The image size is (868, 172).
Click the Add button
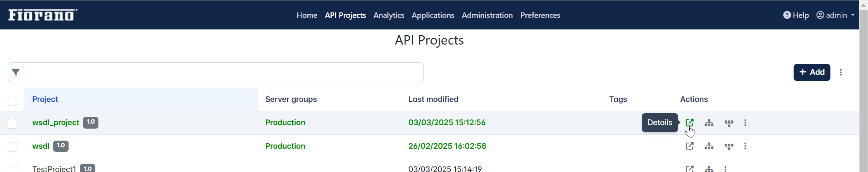coord(812,72)
